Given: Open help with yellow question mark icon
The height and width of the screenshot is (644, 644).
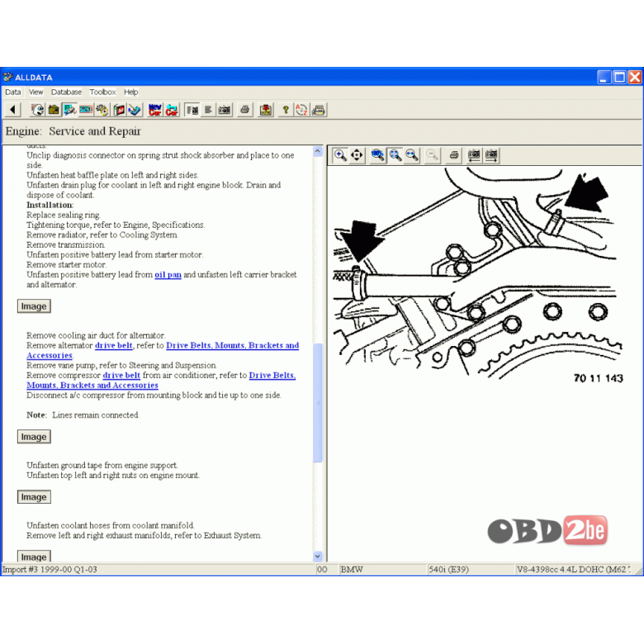Looking at the screenshot, I should click(x=286, y=110).
